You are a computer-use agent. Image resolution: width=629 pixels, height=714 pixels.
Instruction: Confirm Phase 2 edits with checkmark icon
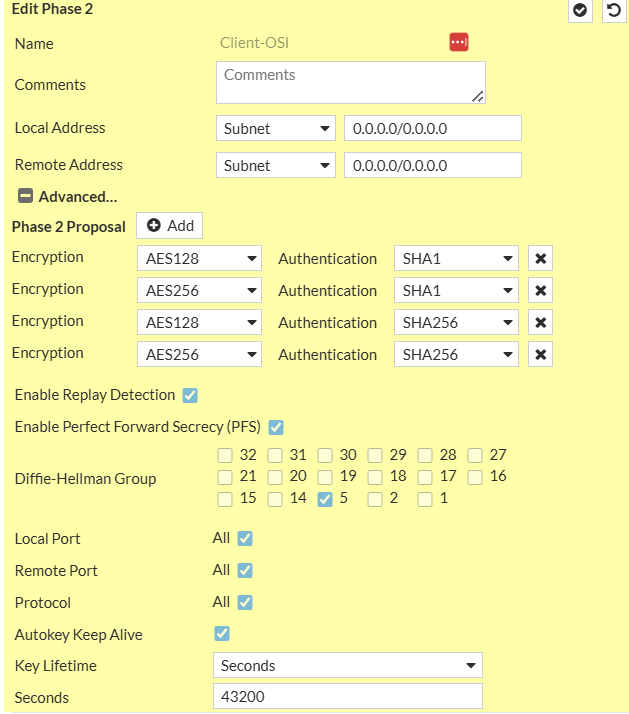coord(580,10)
